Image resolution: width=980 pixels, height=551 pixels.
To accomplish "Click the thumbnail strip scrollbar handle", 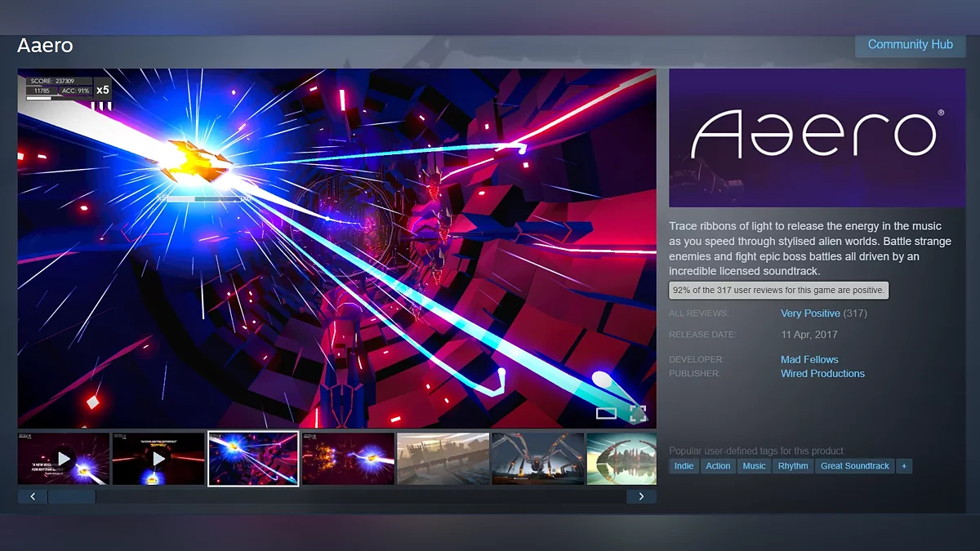I will [x=72, y=496].
